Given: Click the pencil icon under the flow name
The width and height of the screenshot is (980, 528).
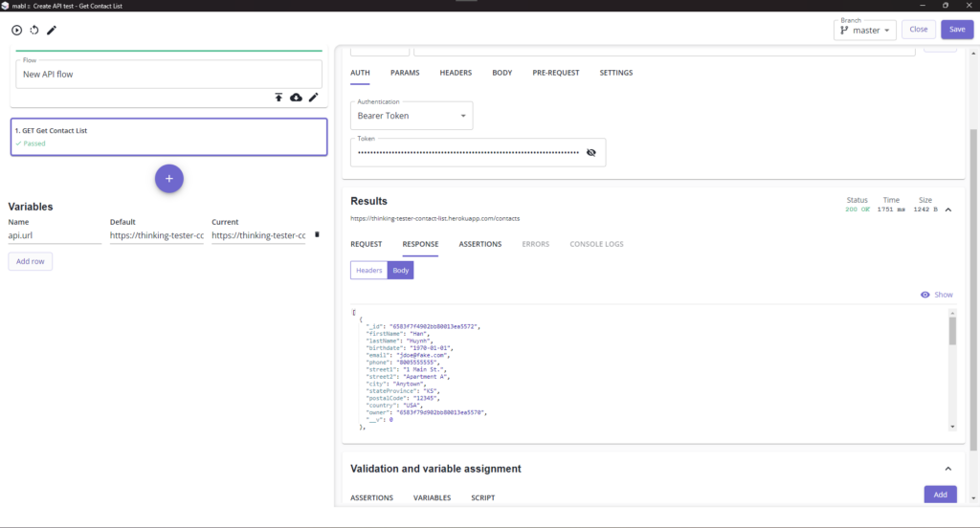Looking at the screenshot, I should tap(313, 98).
